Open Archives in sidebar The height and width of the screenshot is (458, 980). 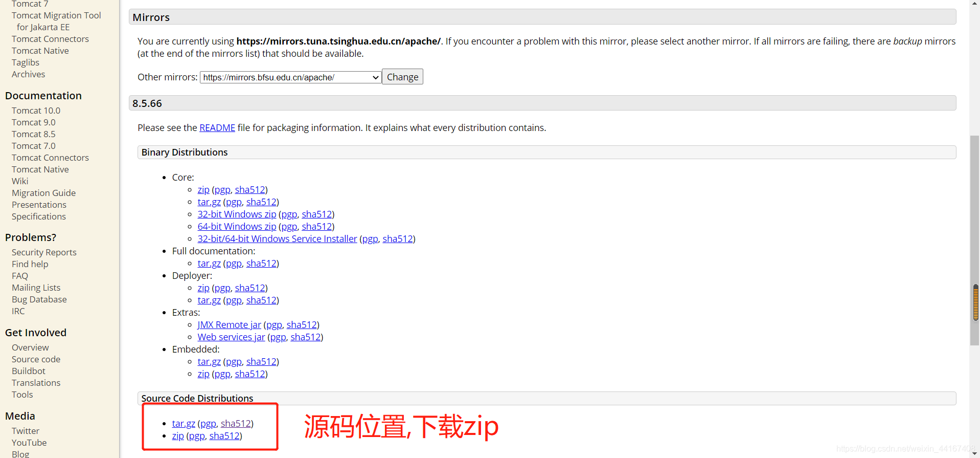pos(28,74)
